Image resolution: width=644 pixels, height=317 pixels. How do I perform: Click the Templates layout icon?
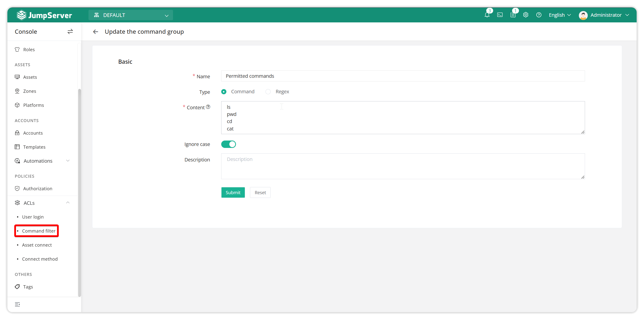point(17,147)
